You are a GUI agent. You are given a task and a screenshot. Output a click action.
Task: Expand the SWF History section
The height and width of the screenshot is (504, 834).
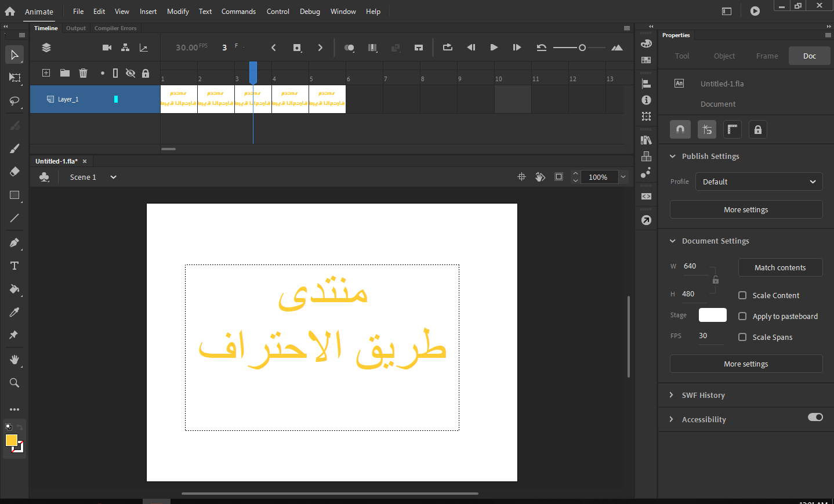[x=703, y=395]
